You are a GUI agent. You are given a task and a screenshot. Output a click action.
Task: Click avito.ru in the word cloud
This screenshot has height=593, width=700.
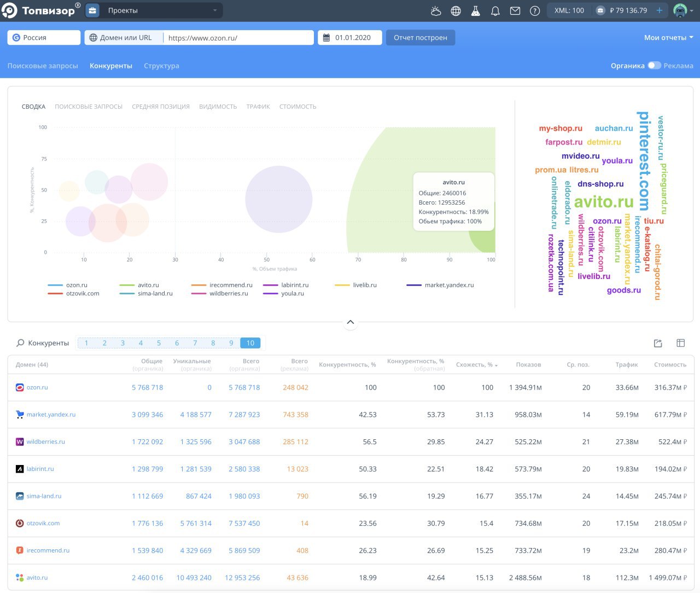click(604, 202)
